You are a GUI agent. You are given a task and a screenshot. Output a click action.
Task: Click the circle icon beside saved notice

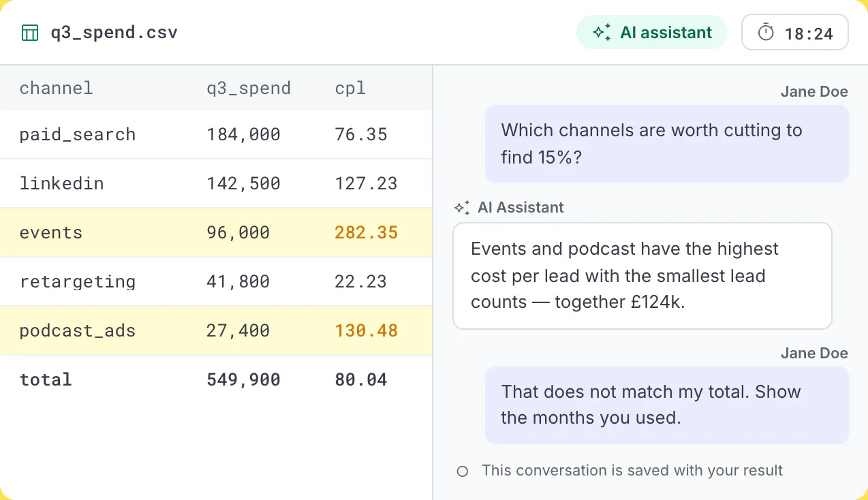click(463, 471)
